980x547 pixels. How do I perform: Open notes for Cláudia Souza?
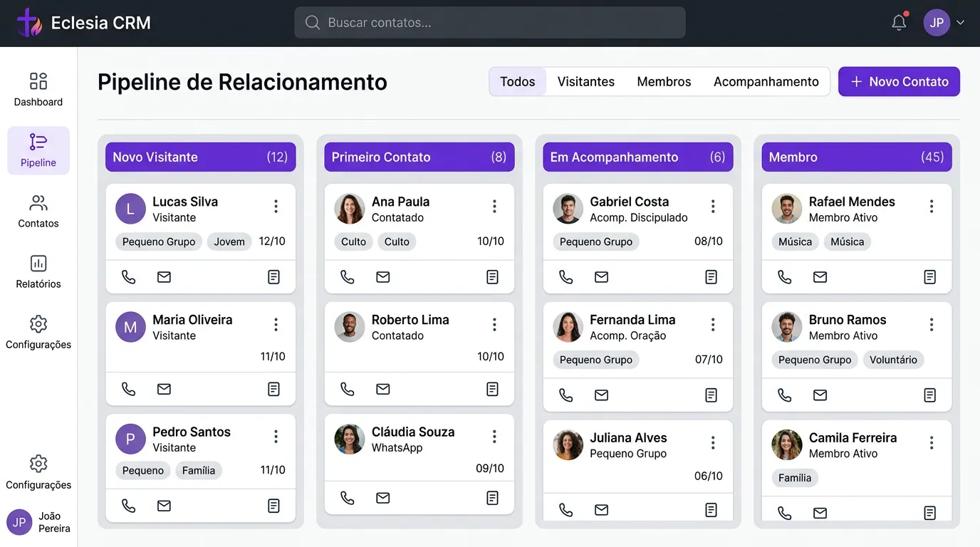coord(491,498)
